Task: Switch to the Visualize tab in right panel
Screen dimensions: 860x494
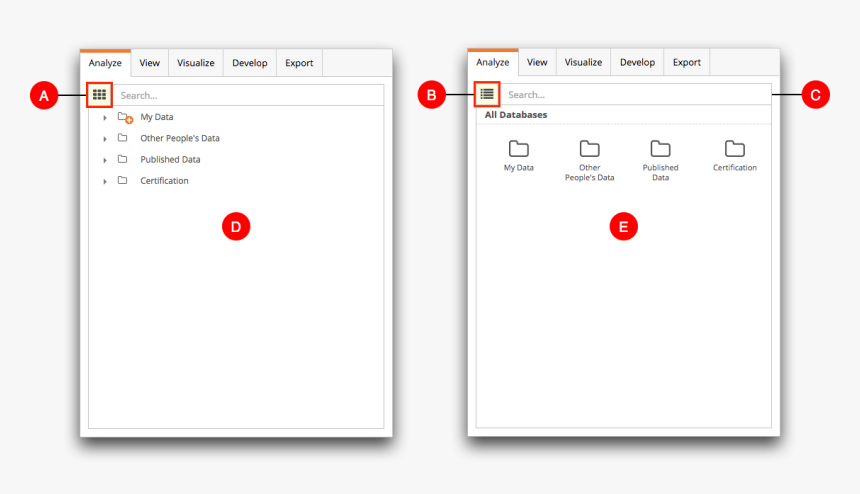Action: pos(583,63)
